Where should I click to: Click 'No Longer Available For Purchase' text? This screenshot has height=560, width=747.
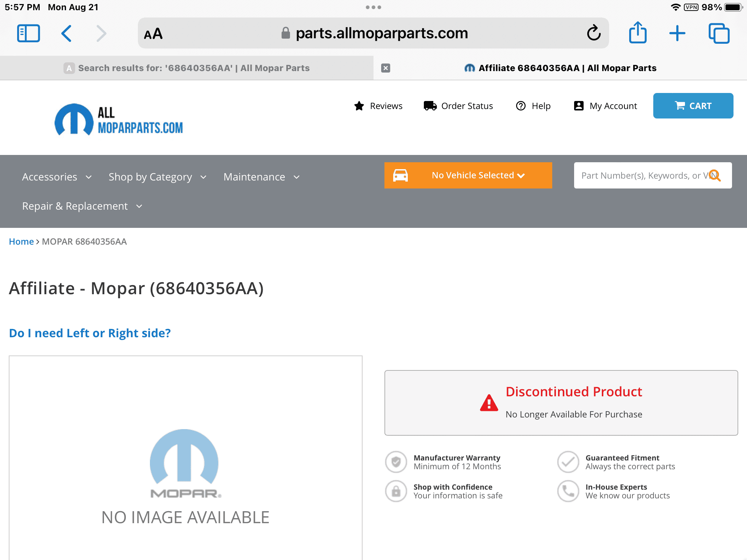pos(574,414)
